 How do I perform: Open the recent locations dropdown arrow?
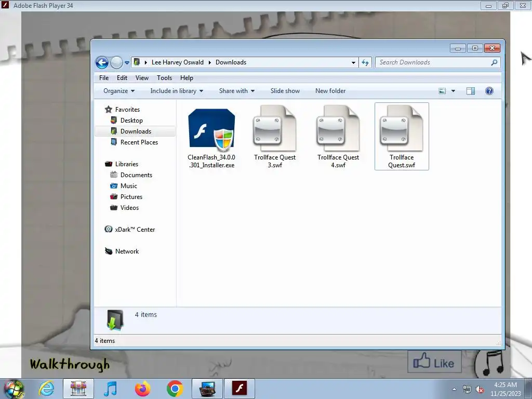coord(127,63)
